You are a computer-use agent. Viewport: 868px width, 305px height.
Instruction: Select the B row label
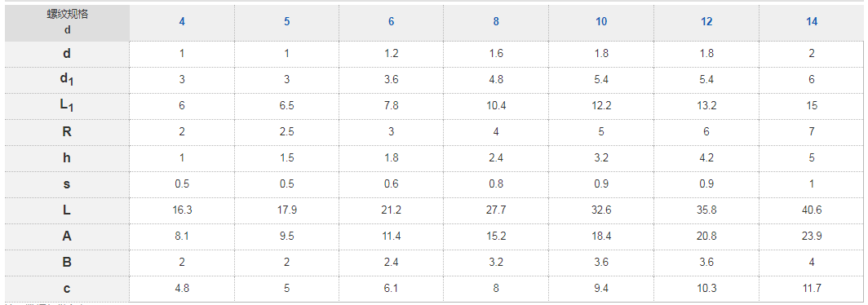click(x=67, y=262)
